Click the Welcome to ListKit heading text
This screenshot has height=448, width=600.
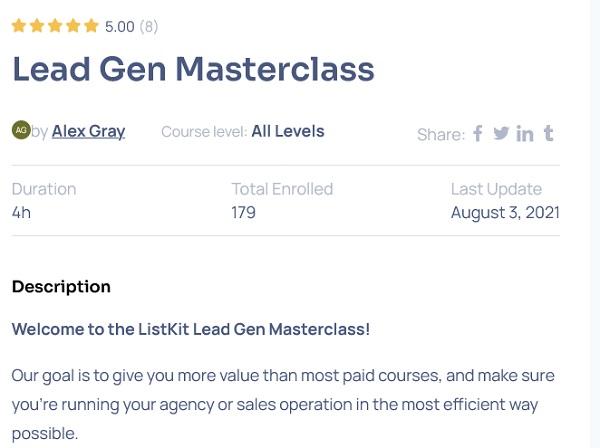tap(191, 328)
